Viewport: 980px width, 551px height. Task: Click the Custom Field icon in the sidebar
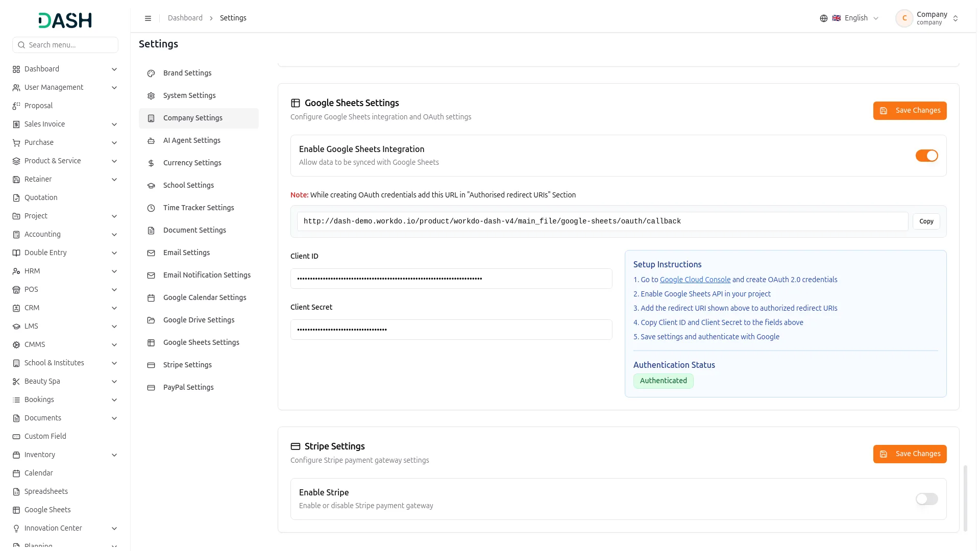[16, 437]
